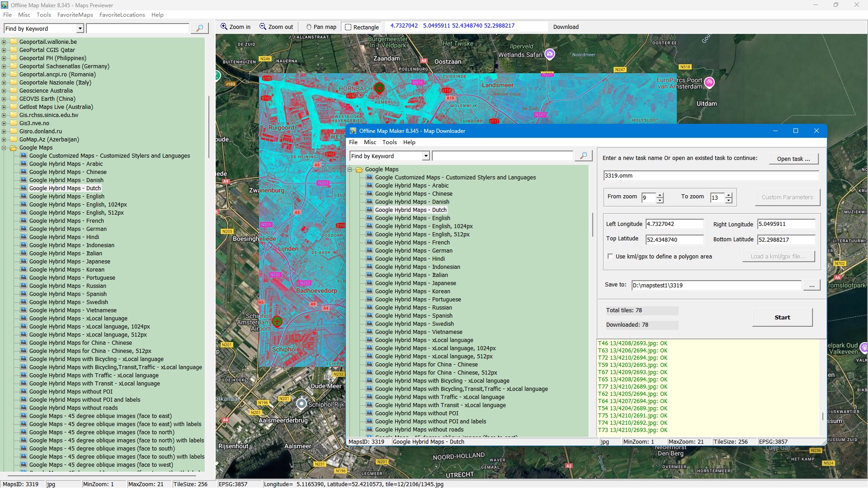Activate the Rectangle selection tool
This screenshot has width=868, height=488.
pos(362,27)
